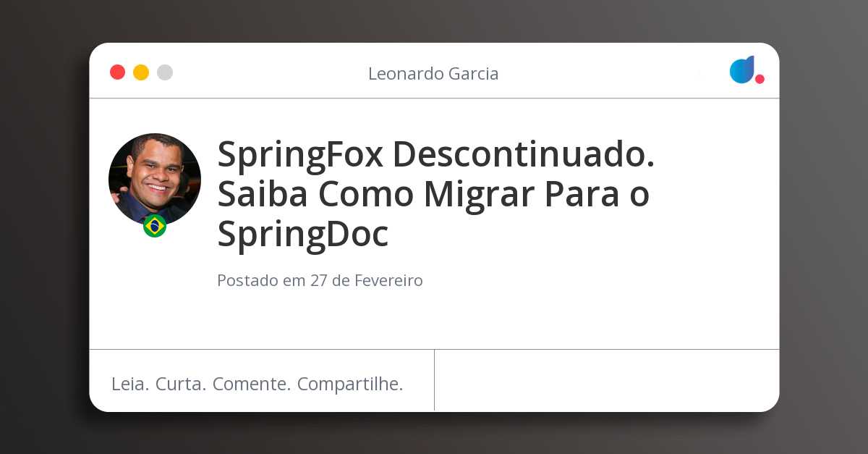This screenshot has width=868, height=454.
Task: Open Leonardo Garcia's profile photo
Action: coord(155,179)
